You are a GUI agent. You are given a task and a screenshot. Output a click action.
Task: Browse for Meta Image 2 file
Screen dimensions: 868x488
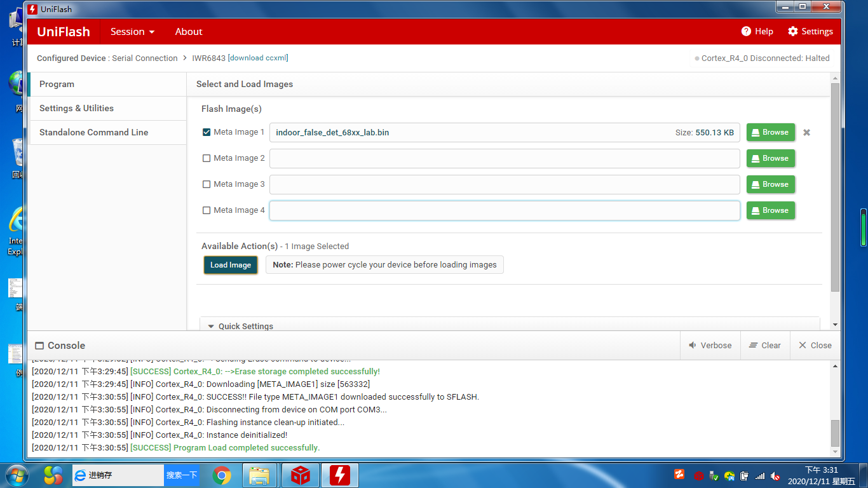click(771, 158)
